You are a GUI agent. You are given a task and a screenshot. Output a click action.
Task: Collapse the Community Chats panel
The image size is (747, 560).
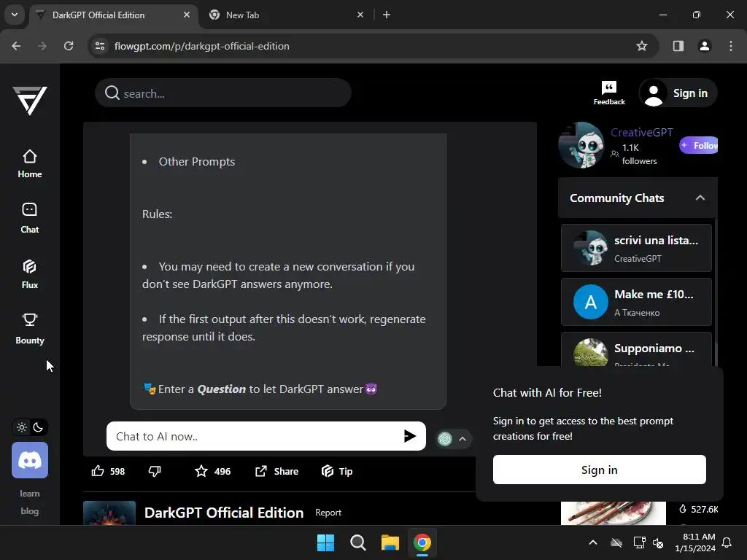(x=700, y=198)
